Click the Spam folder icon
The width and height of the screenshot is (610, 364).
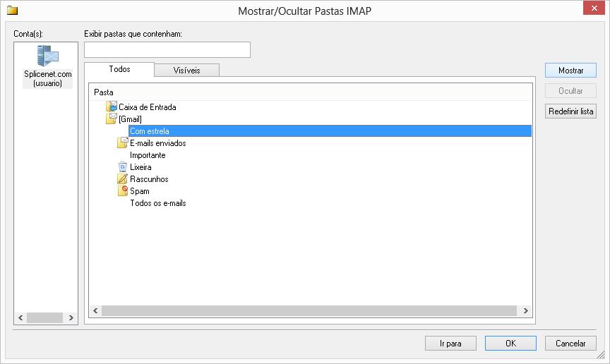coord(123,190)
